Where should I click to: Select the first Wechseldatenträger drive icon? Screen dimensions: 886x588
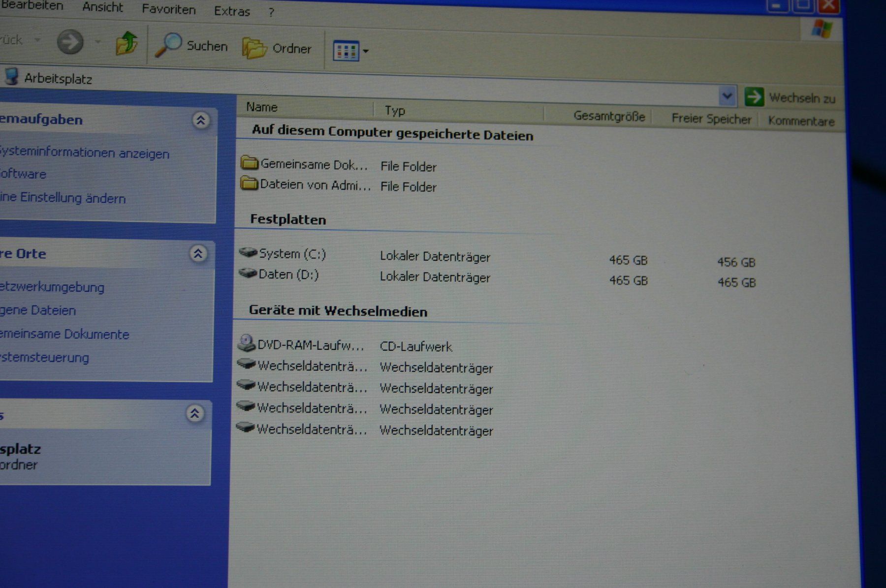coord(246,365)
